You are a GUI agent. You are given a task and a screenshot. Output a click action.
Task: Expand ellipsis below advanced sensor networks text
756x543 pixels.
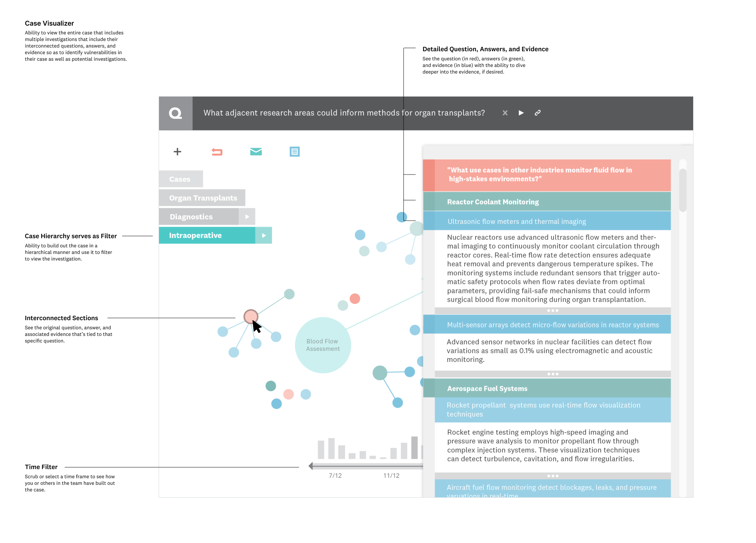(553, 374)
